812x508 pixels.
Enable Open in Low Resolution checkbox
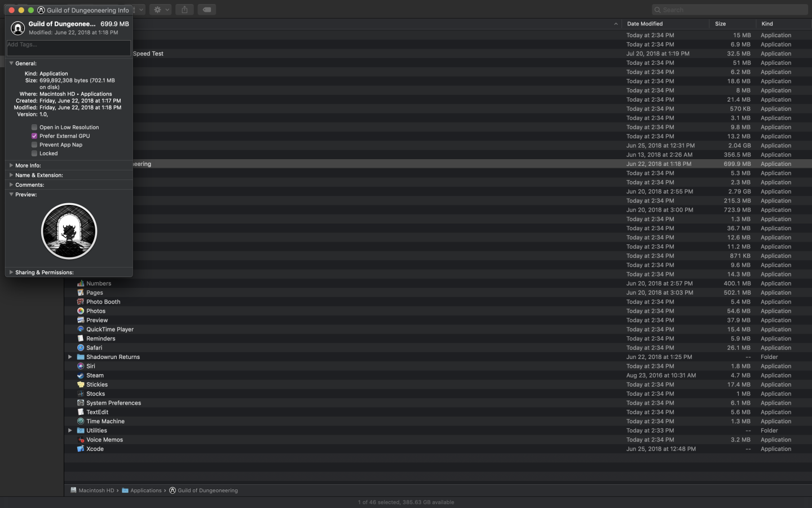tap(34, 127)
